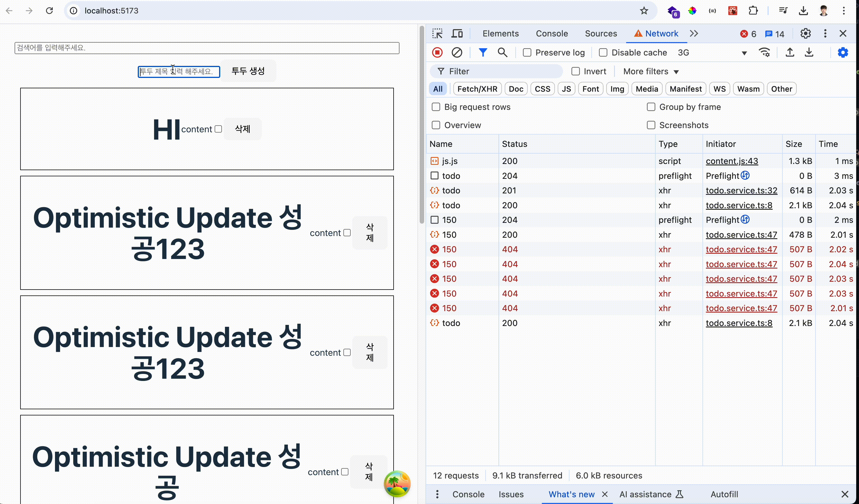Switch to the Console tab
859x504 pixels.
tap(552, 33)
